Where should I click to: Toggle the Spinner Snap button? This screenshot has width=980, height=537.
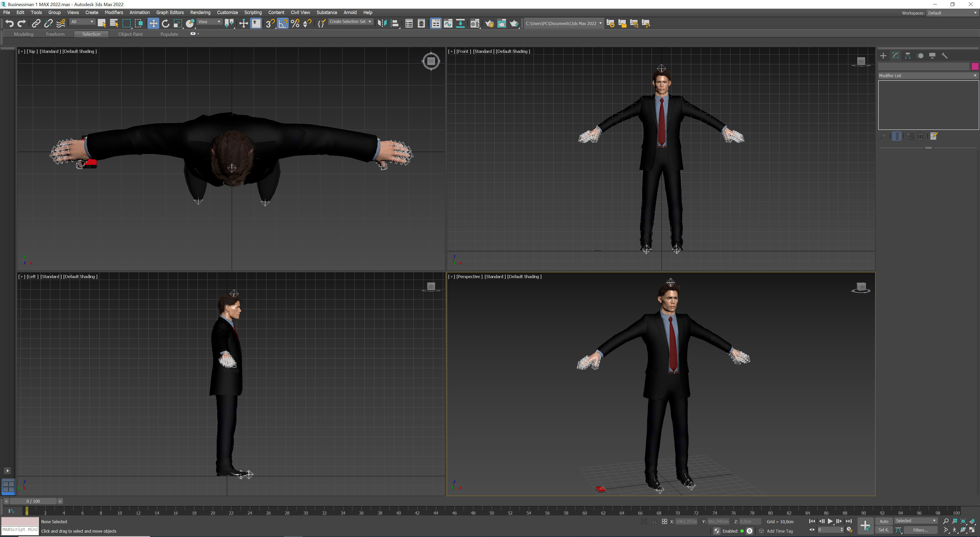click(307, 23)
